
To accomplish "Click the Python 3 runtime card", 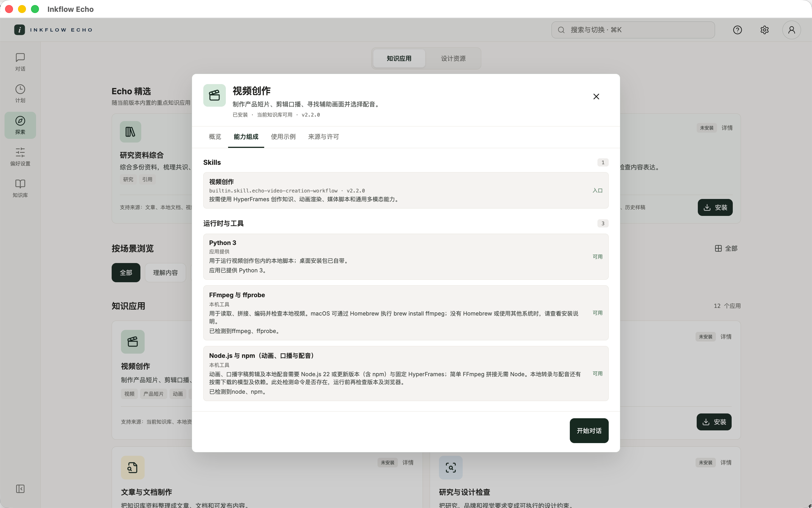I will pos(406,256).
